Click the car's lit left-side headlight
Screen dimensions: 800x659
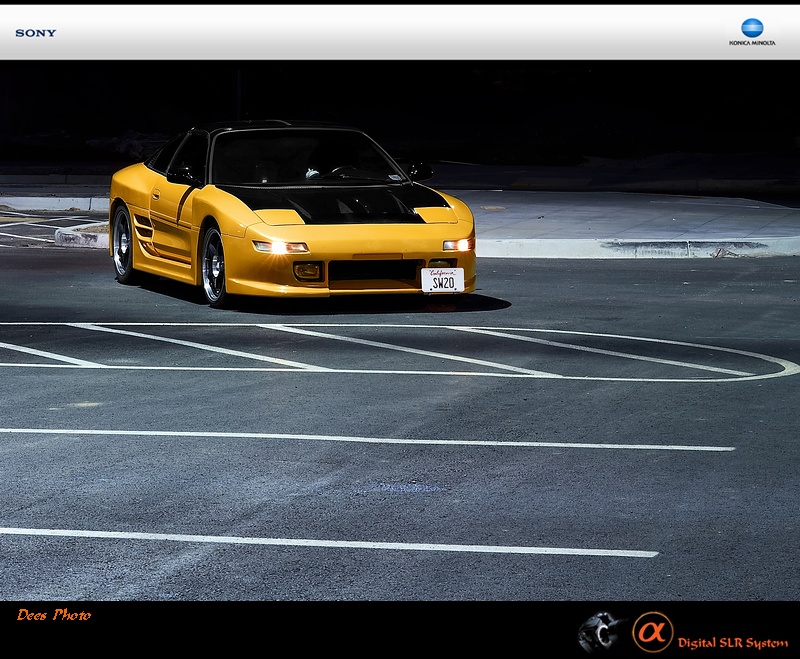pos(279,246)
